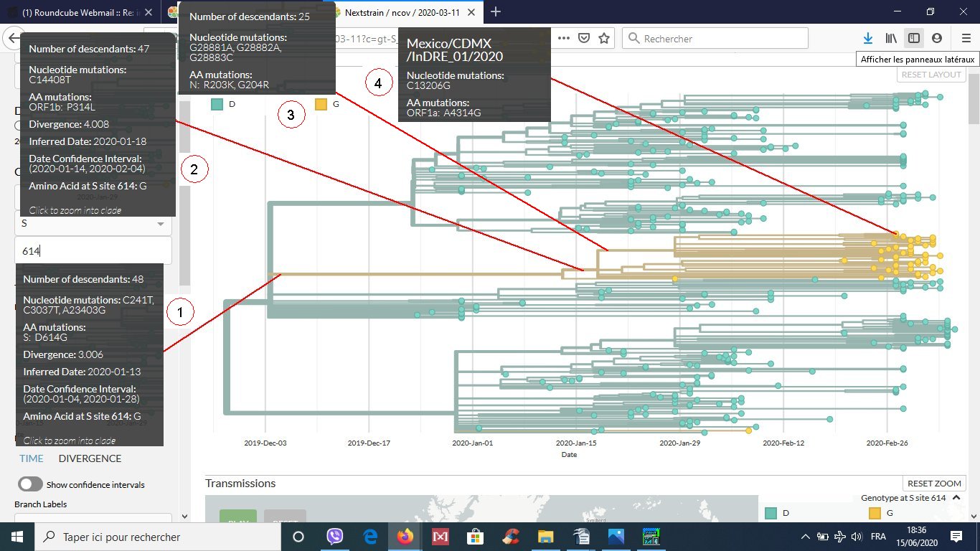Toggle Show confidence intervals switch
The image size is (980, 551).
click(30, 484)
